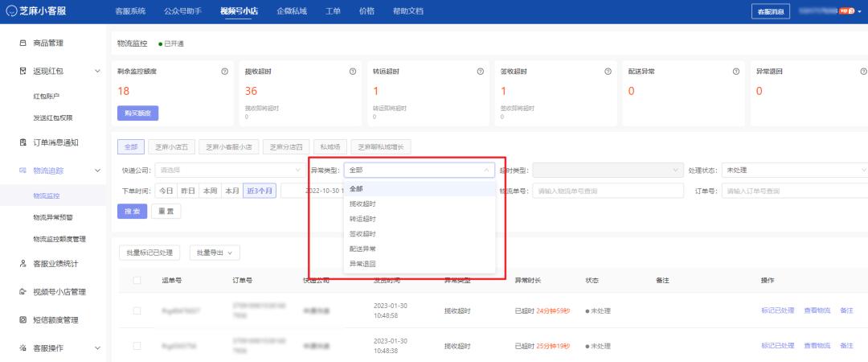Choose 全部 in 异常类型 list
The width and height of the screenshot is (868, 362).
tap(419, 189)
